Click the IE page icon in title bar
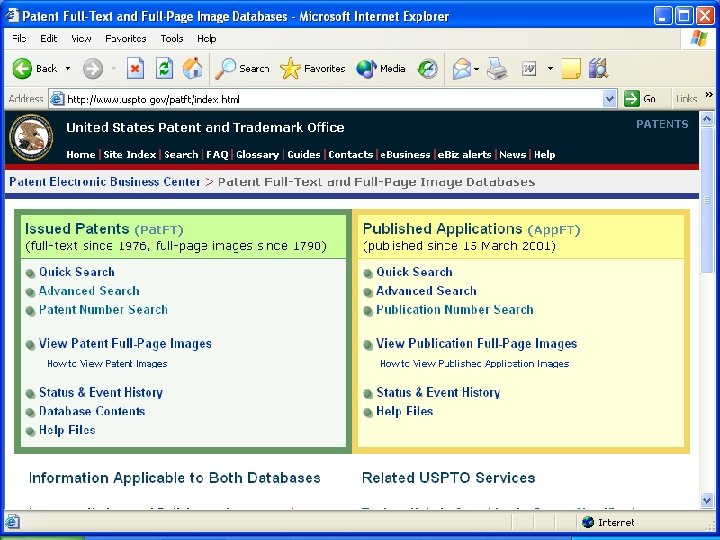Image resolution: width=720 pixels, height=540 pixels. (12, 16)
